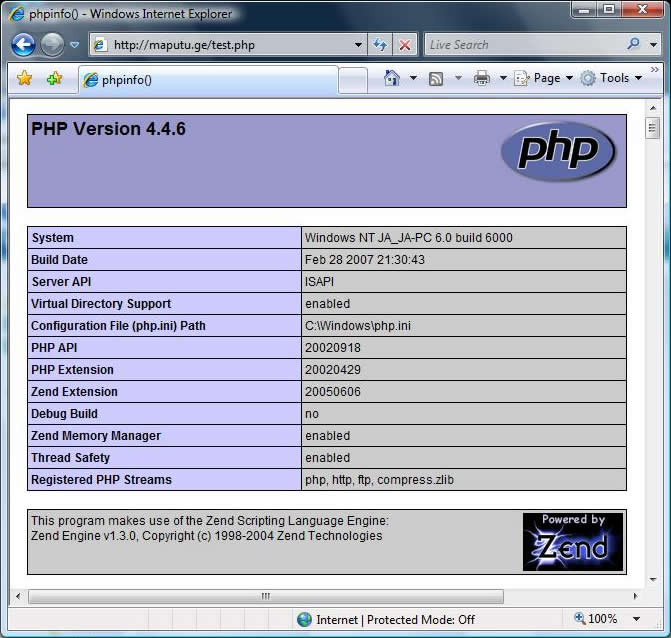Click 'Windows NT JA_JA-PC 6.0 build 6000' value

point(409,237)
